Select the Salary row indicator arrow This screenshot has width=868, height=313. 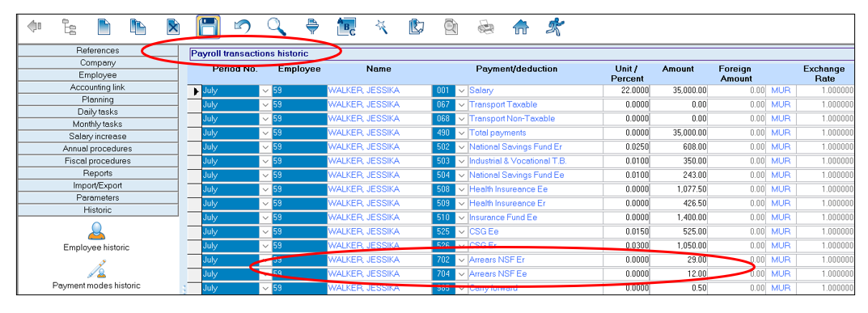pos(195,91)
